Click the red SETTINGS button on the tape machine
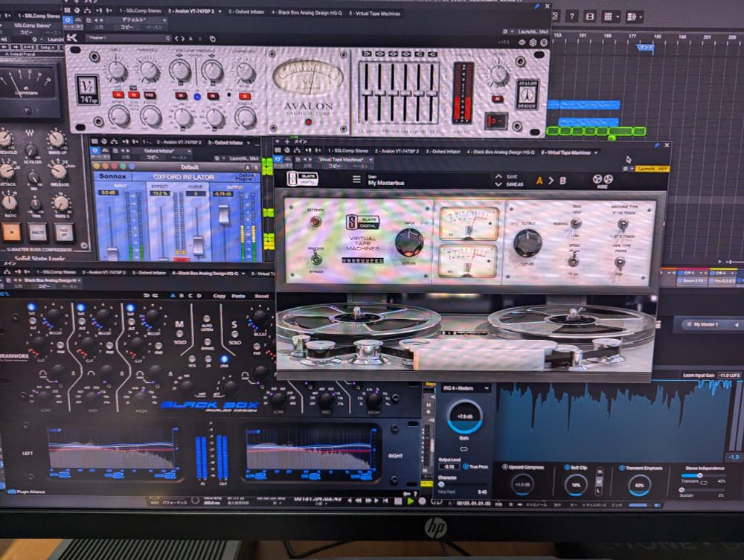The height and width of the screenshot is (560, 744). (x=315, y=221)
